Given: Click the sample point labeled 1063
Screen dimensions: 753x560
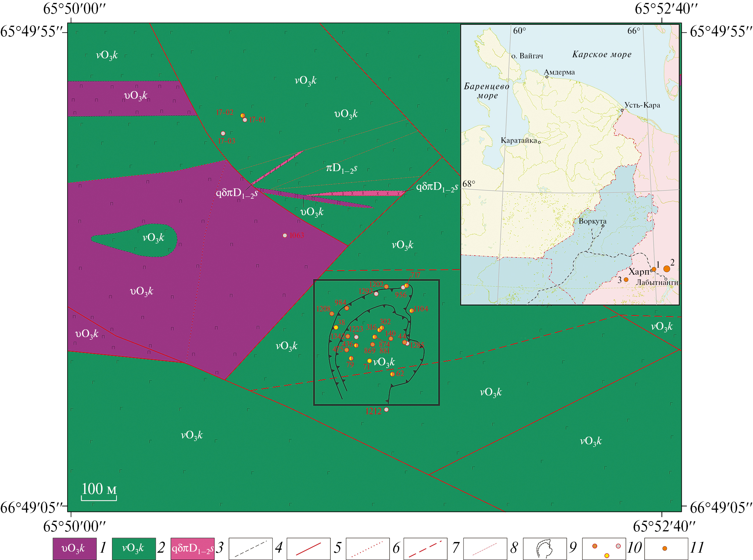Looking at the screenshot, I should point(285,235).
